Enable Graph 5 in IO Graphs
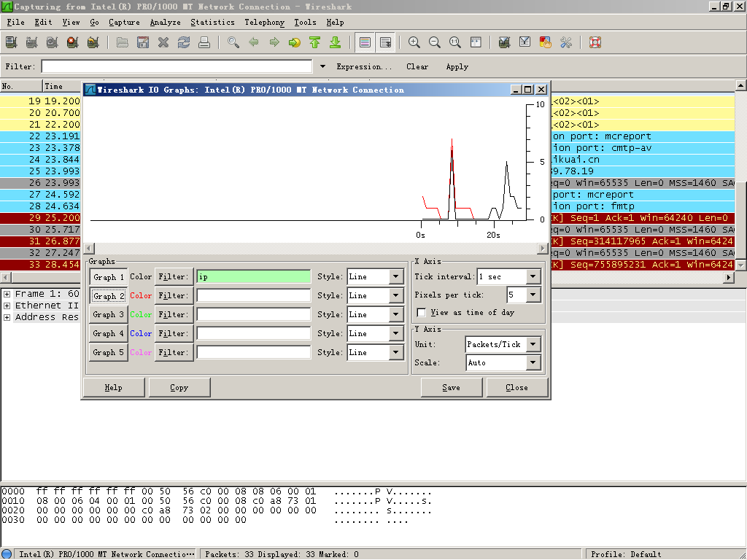747x560 pixels. click(109, 353)
